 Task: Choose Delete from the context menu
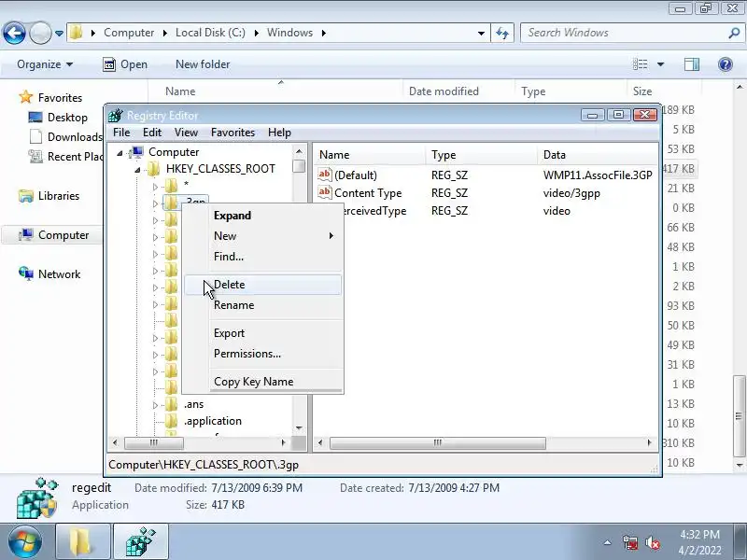(262, 285)
